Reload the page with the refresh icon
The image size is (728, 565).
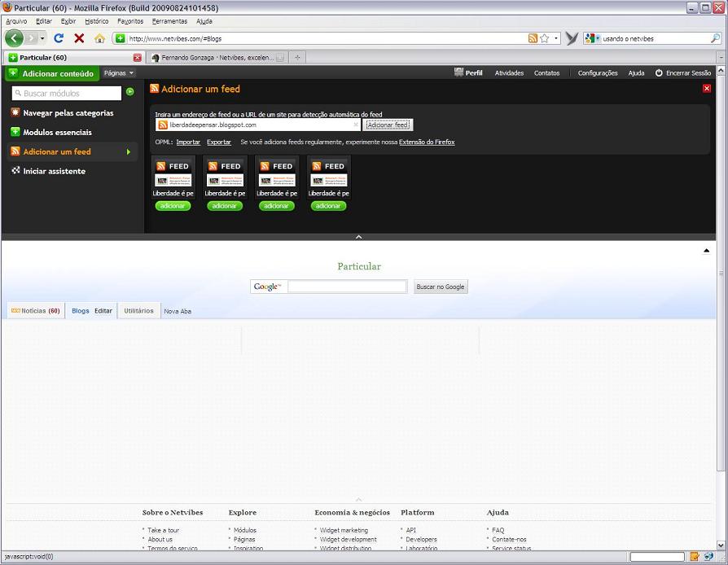[59, 38]
